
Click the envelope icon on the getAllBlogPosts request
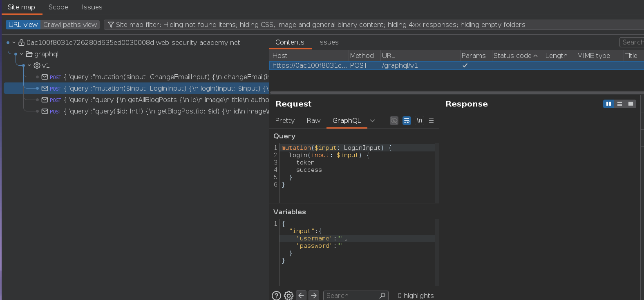45,100
